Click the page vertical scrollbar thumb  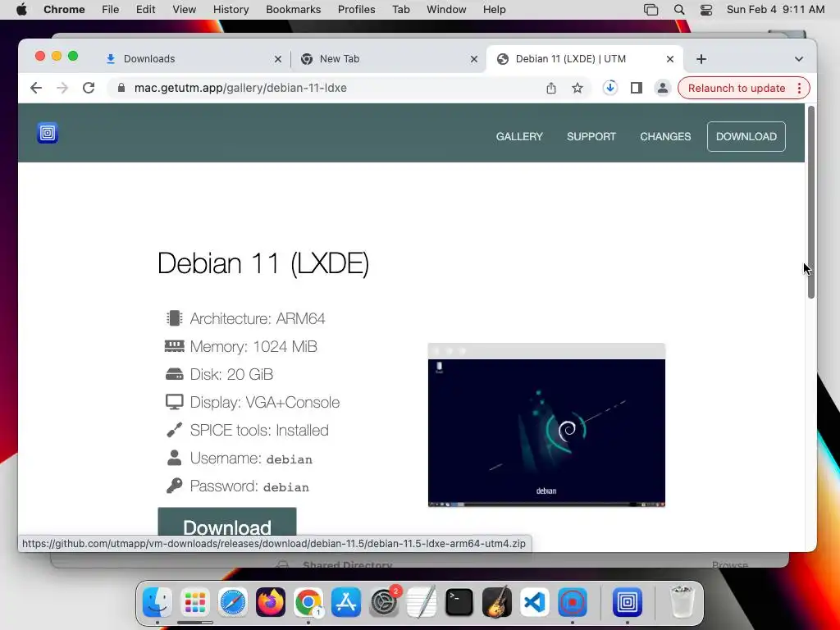(x=811, y=202)
